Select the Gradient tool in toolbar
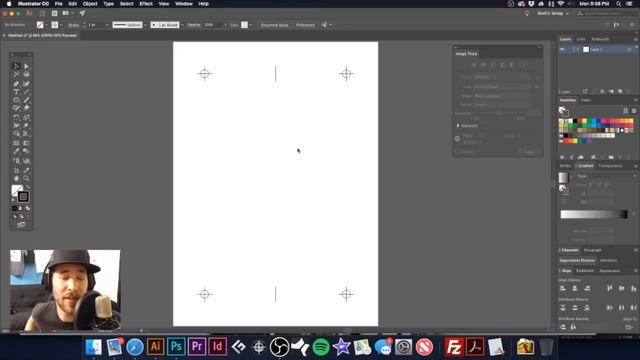The image size is (640, 360). click(27, 143)
